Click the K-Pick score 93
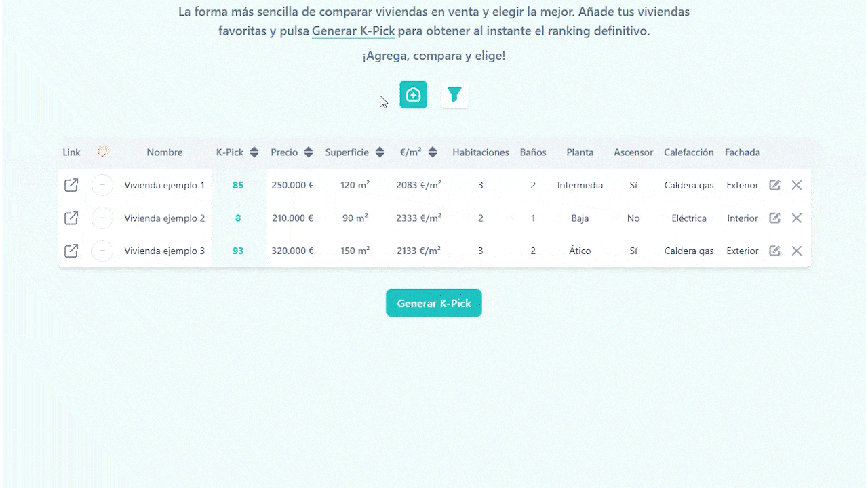The height and width of the screenshot is (488, 868). click(238, 251)
